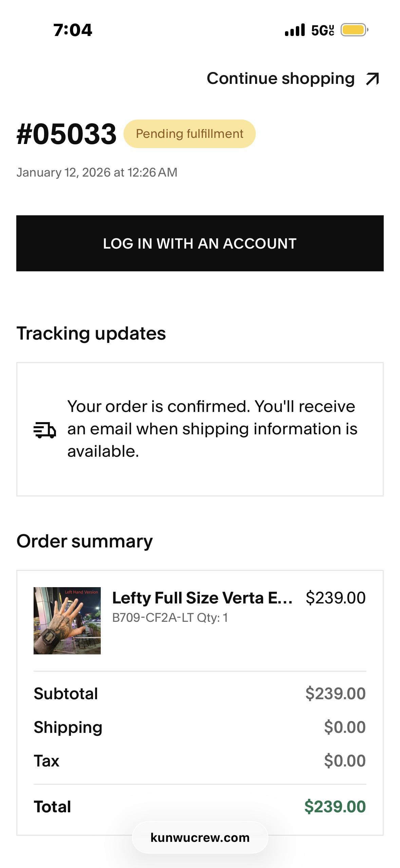400x868 pixels.
Task: Tap the delivery truck icon
Action: tap(44, 430)
